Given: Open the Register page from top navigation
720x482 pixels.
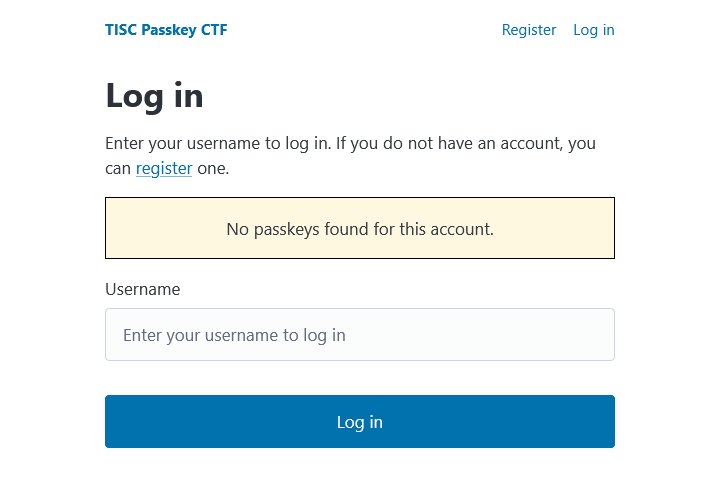Looking at the screenshot, I should [x=528, y=30].
